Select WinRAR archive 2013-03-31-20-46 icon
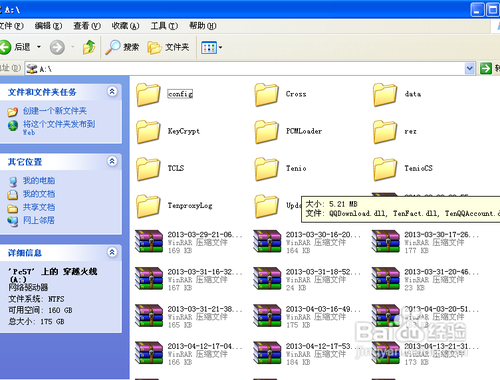This screenshot has height=380, width=500. click(x=386, y=278)
